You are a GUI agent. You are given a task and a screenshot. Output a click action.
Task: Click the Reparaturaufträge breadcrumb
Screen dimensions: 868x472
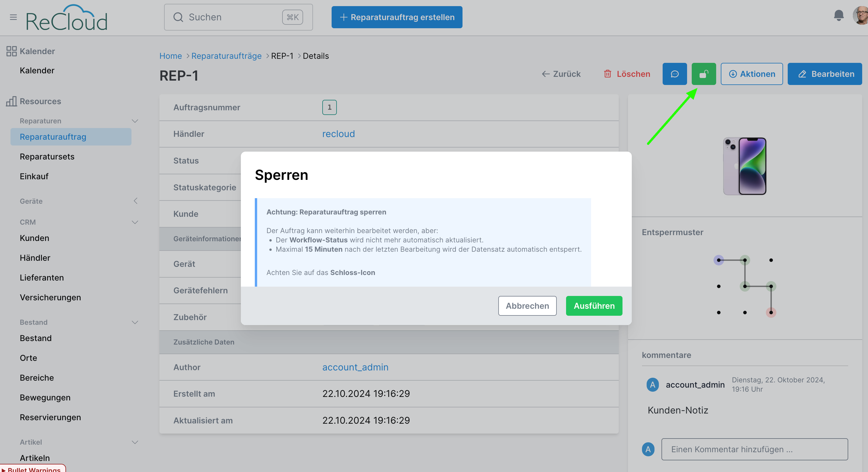click(x=226, y=56)
